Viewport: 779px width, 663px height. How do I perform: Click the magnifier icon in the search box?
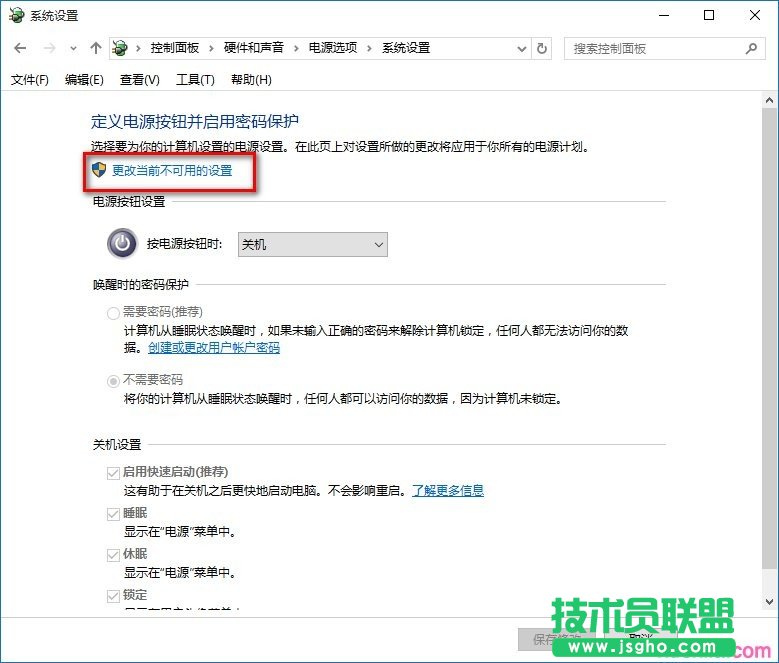pos(751,48)
